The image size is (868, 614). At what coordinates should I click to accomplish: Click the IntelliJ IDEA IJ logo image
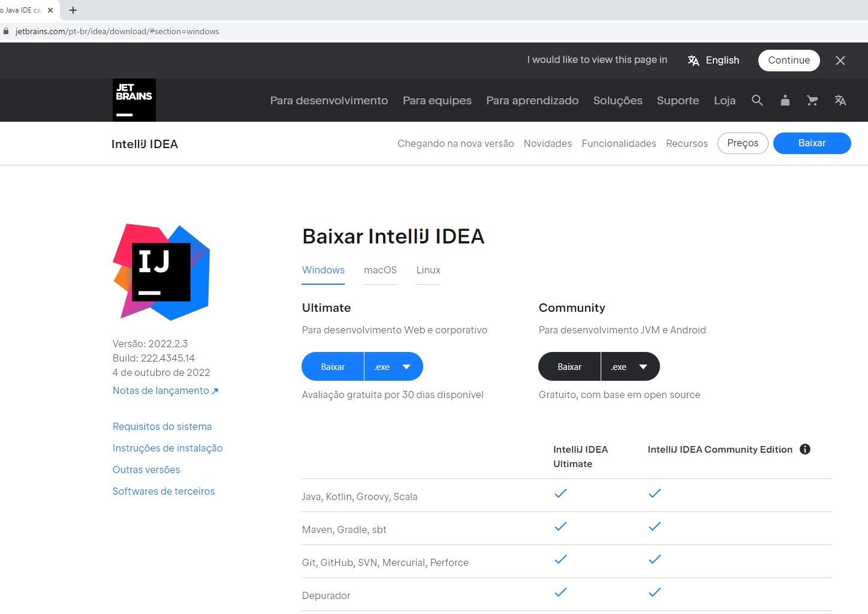click(x=161, y=272)
